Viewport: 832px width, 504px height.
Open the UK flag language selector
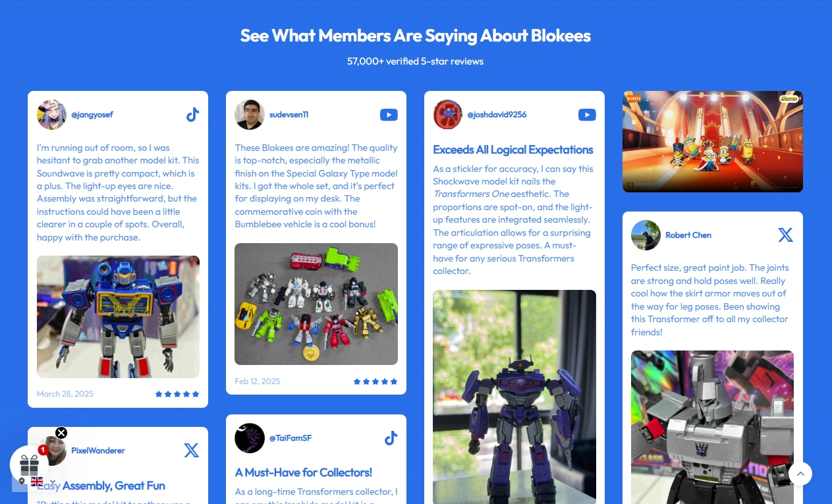click(x=37, y=482)
